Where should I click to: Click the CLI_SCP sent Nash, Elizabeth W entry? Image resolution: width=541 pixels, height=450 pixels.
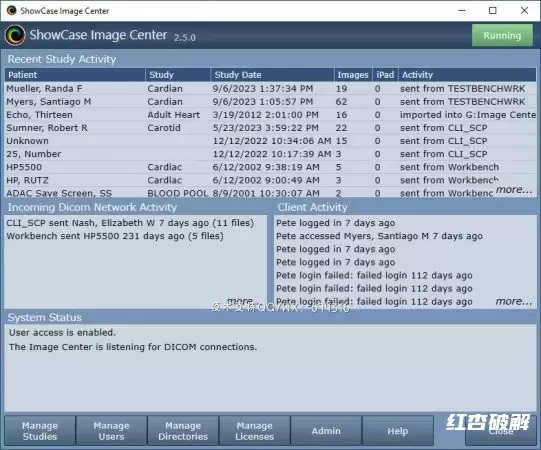(130, 223)
